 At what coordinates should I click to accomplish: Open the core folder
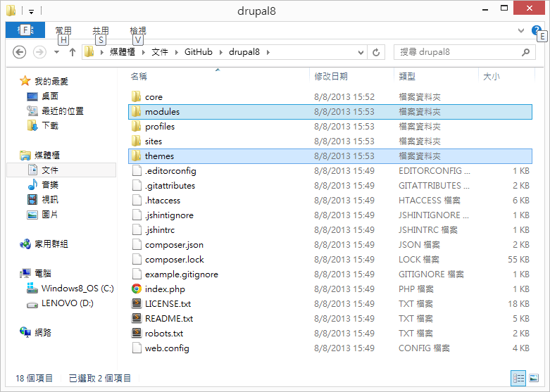point(153,97)
